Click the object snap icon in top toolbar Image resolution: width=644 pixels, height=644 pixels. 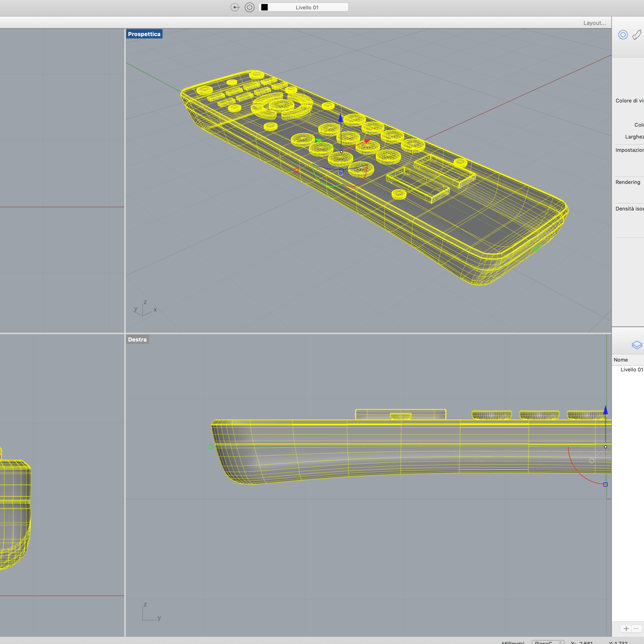pos(235,7)
